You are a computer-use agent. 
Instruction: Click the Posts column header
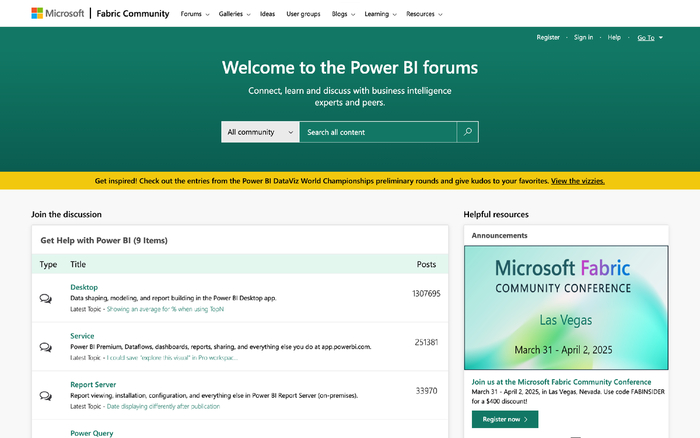point(426,264)
